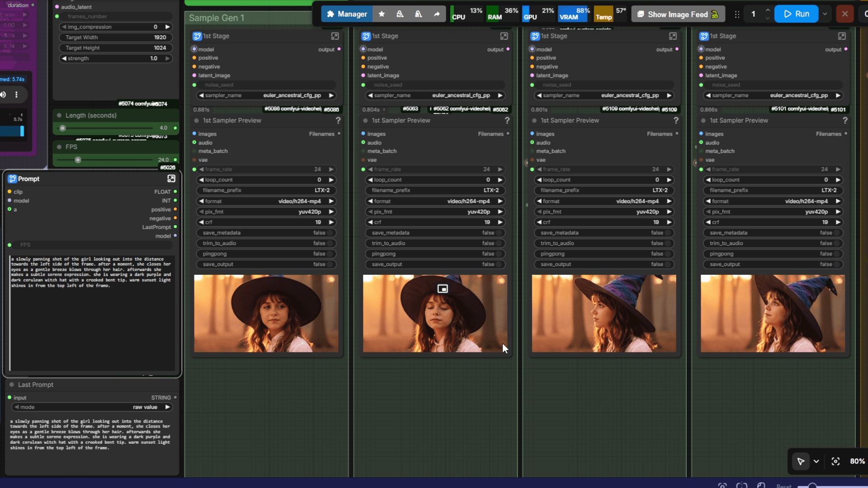Open subgraph of 1st Stage timed 0.804s
The width and height of the screenshot is (868, 488).
coord(504,36)
